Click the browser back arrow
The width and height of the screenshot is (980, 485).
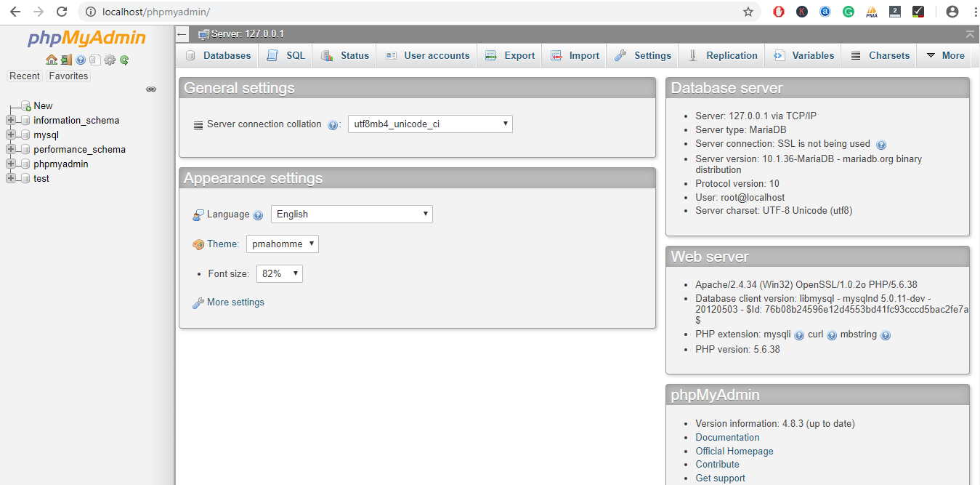(x=15, y=12)
